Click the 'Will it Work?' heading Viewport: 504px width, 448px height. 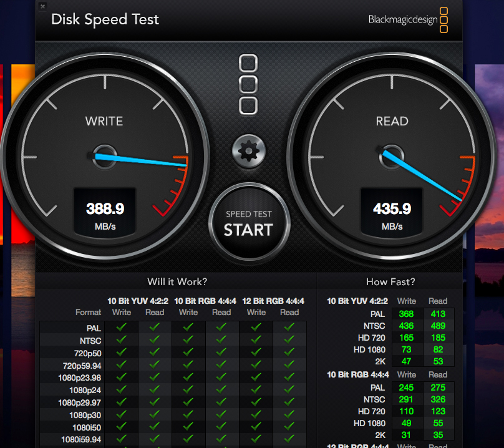tap(177, 282)
